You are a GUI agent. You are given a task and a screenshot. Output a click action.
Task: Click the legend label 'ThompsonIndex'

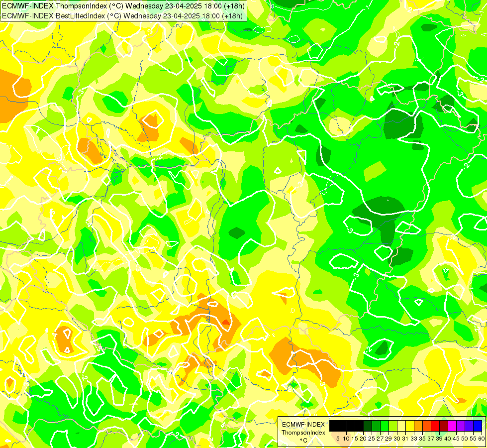303,433
